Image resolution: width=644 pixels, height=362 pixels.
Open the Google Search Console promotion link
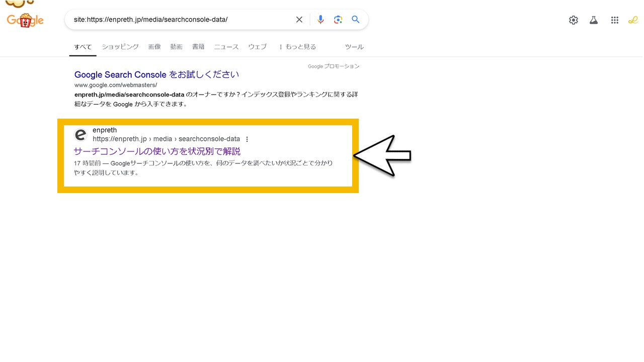pyautogui.click(x=156, y=74)
